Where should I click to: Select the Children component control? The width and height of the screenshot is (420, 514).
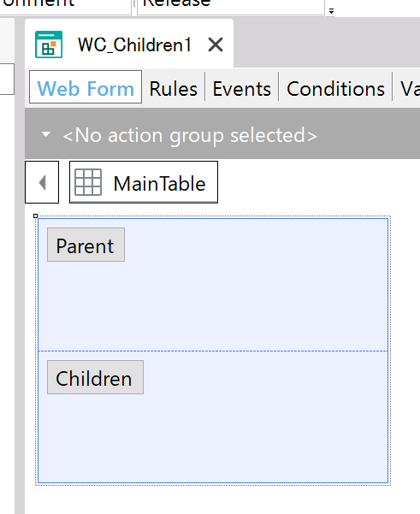coord(96,377)
